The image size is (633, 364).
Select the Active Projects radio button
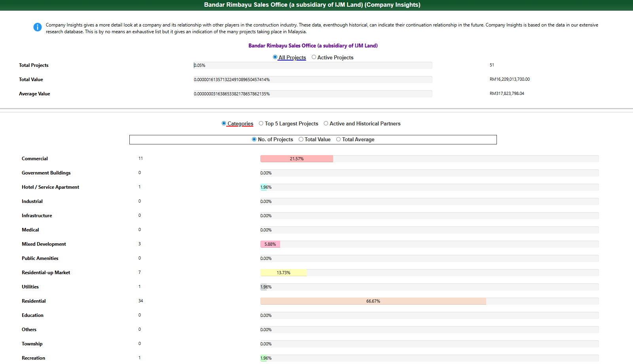(314, 57)
